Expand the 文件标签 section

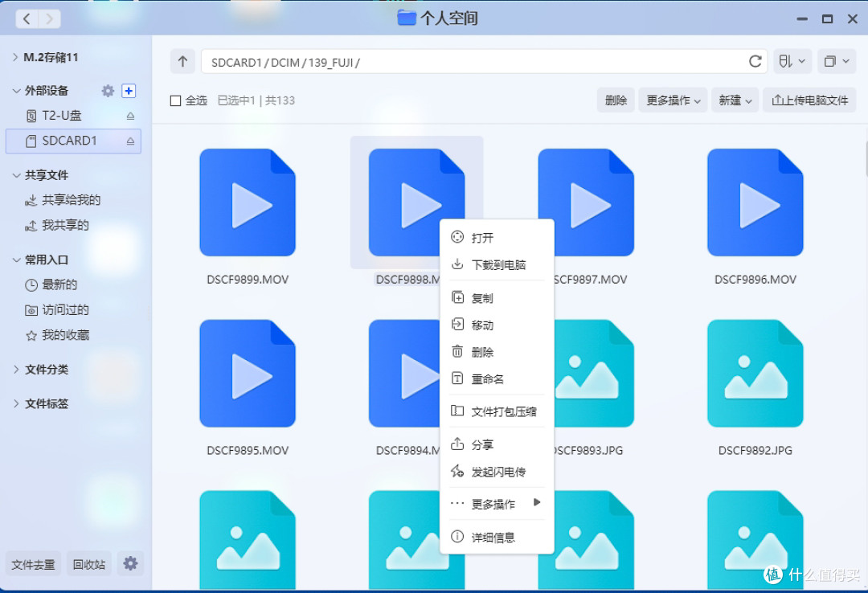pos(16,403)
